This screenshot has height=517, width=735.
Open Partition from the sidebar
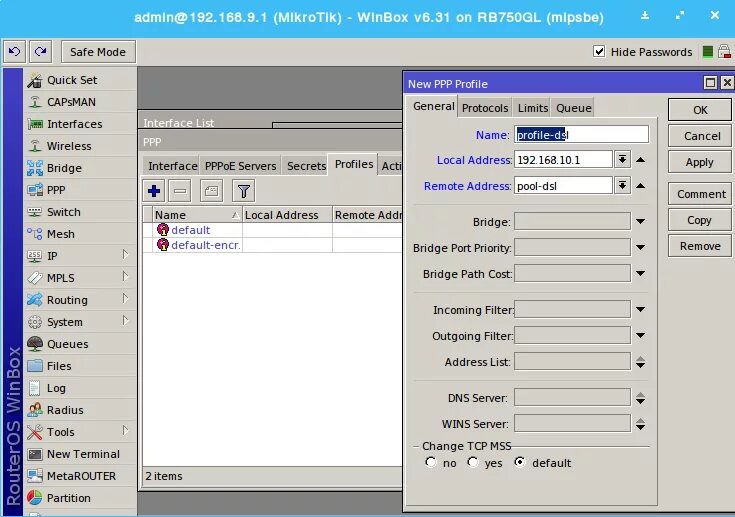point(80,498)
